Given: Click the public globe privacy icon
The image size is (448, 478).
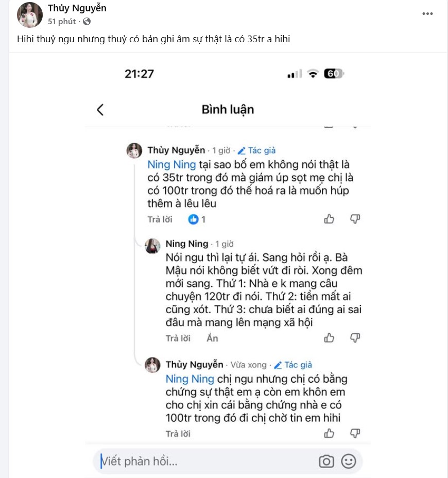Looking at the screenshot, I should 87,22.
